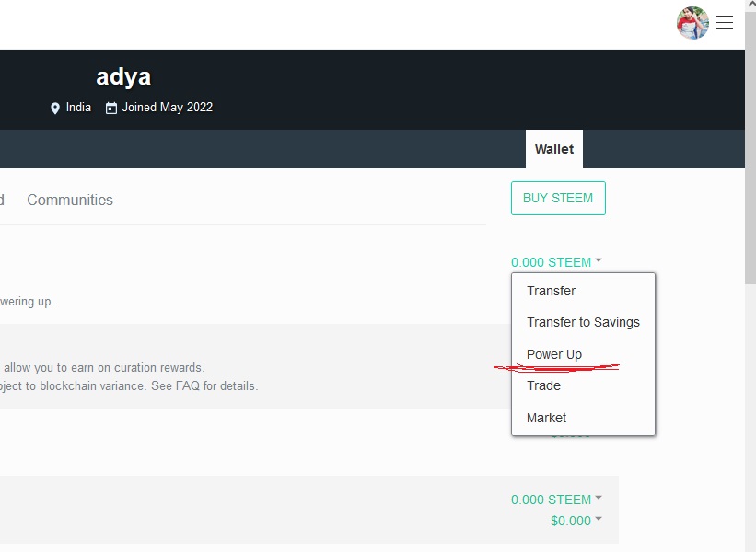Open the Communities tab
Viewport: 756px width, 552px height.
pyautogui.click(x=70, y=200)
